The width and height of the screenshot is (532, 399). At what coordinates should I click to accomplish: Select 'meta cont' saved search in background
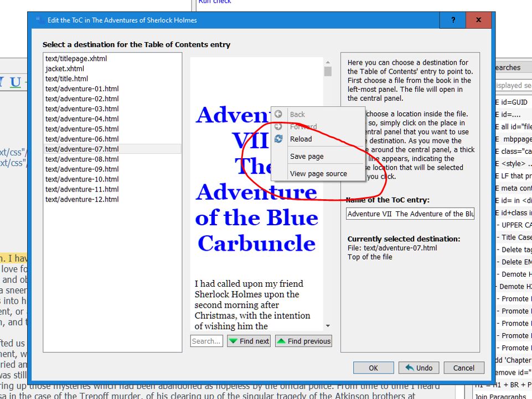pos(513,188)
